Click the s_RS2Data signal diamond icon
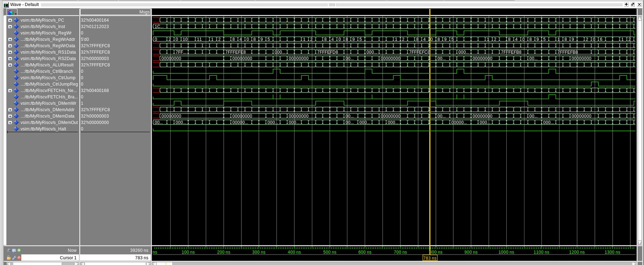Screen dimensions: 644x265 16,59
